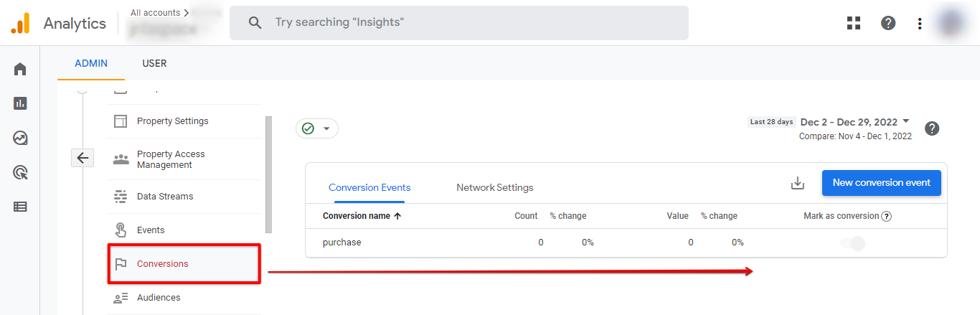The width and height of the screenshot is (980, 315).
Task: Click the admin menu vertical scrollbar
Action: pyautogui.click(x=269, y=174)
